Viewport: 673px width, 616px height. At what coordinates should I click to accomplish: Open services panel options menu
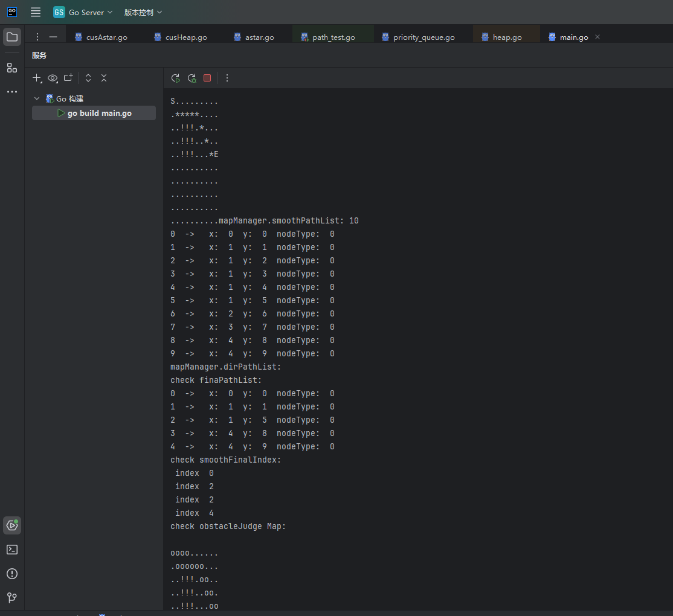click(x=37, y=37)
